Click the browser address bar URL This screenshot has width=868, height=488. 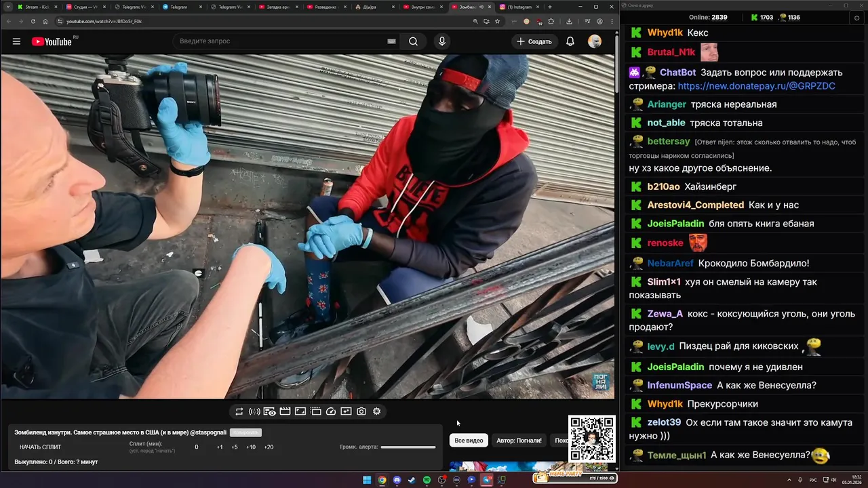pos(104,21)
